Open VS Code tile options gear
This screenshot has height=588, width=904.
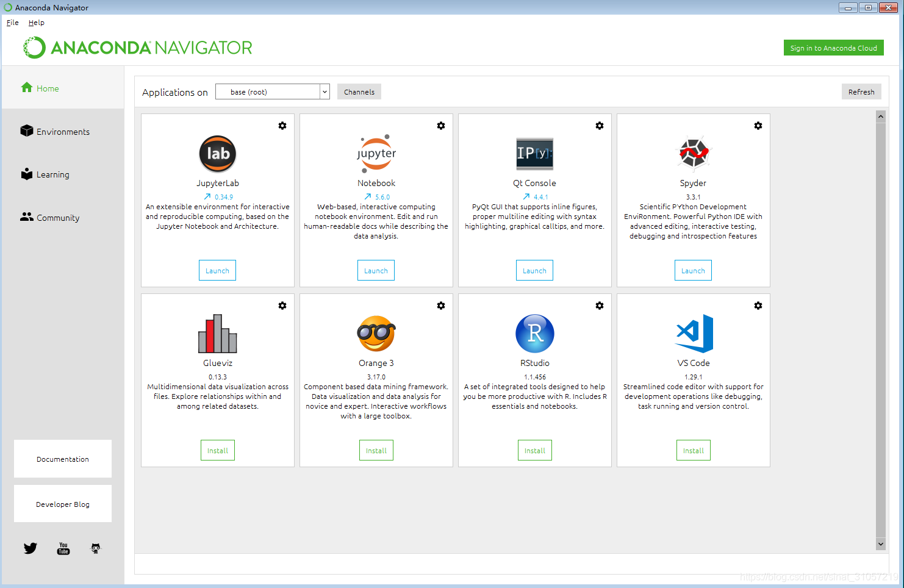758,306
